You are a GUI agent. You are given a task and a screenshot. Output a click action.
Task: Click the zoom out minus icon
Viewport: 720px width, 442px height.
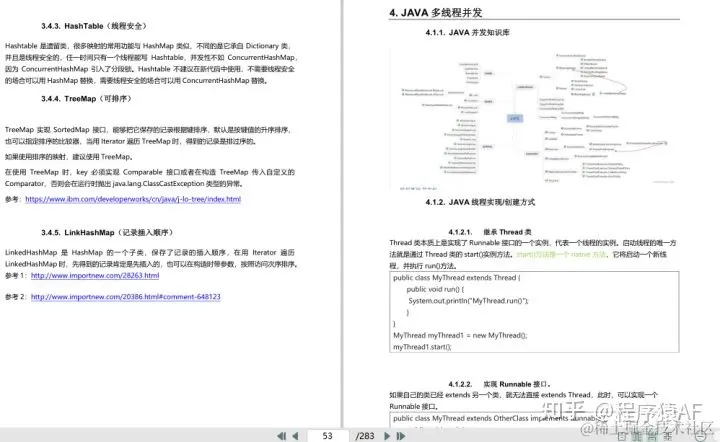coord(701,436)
